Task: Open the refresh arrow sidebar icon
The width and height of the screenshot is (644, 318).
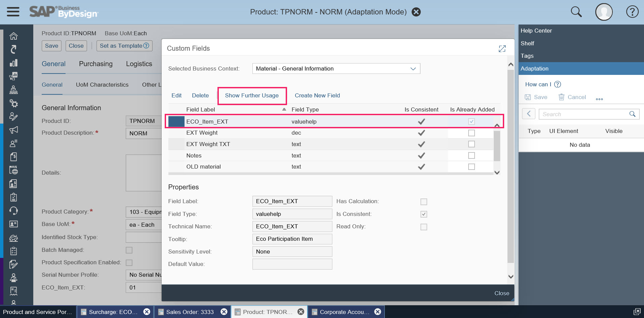Action: 13,49
